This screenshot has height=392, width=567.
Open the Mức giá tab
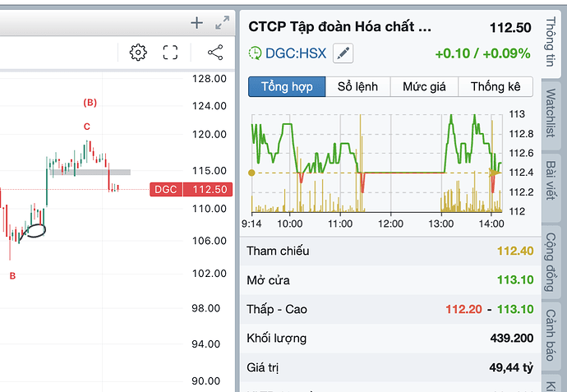[424, 87]
